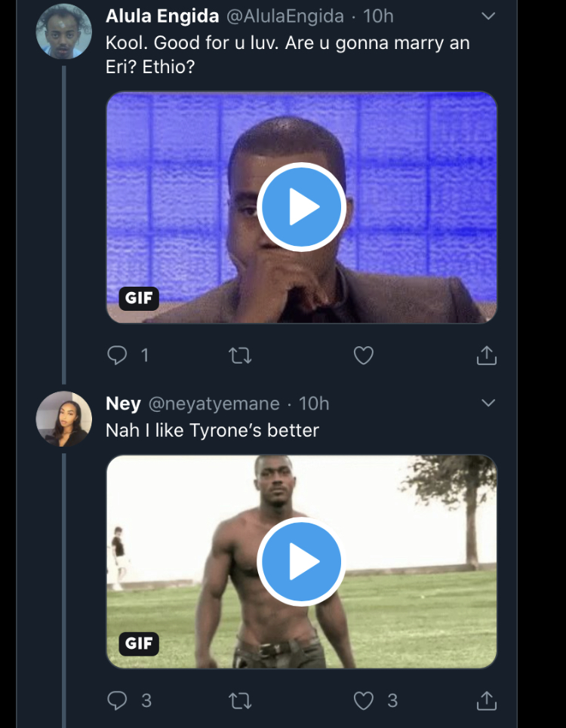The image size is (566, 728).
Task: Open Alula Engida tweet options chevron
Action: pos(488,16)
